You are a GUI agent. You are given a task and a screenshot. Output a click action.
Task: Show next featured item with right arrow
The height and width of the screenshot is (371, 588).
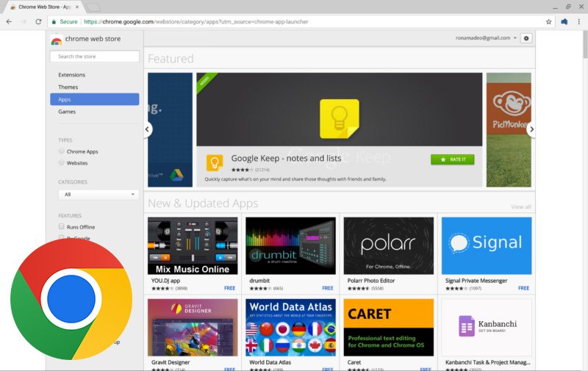(x=531, y=129)
